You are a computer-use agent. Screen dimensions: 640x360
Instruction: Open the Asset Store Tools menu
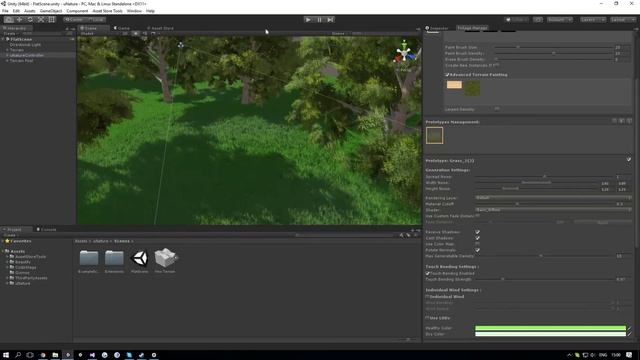coord(107,11)
